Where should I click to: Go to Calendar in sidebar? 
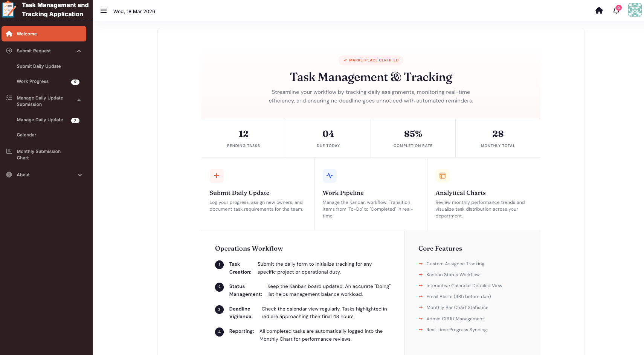pos(26,135)
